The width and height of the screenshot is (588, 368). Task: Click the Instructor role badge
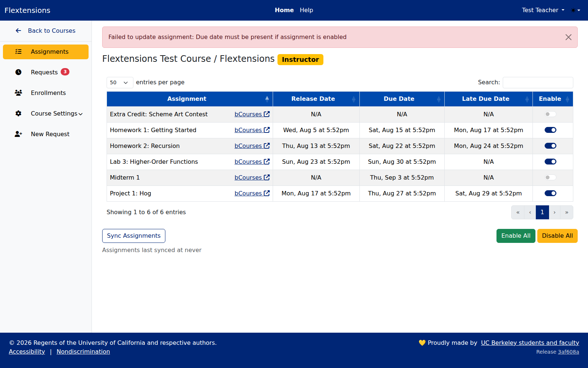300,60
